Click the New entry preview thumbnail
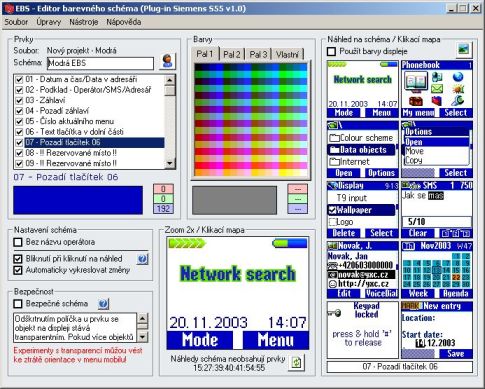 437,330
